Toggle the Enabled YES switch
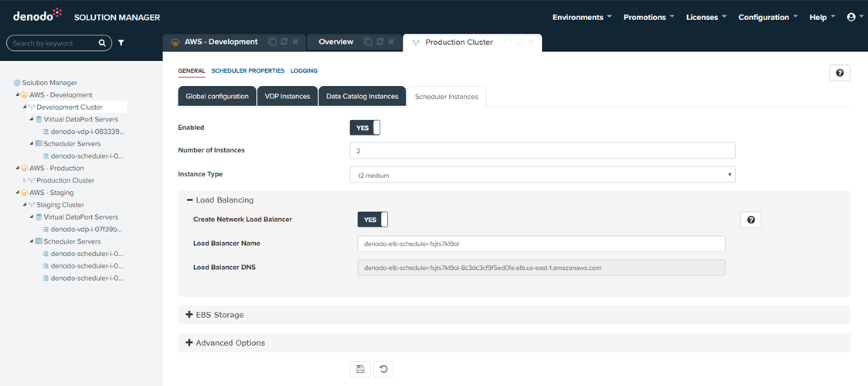868x386 pixels. (x=365, y=128)
